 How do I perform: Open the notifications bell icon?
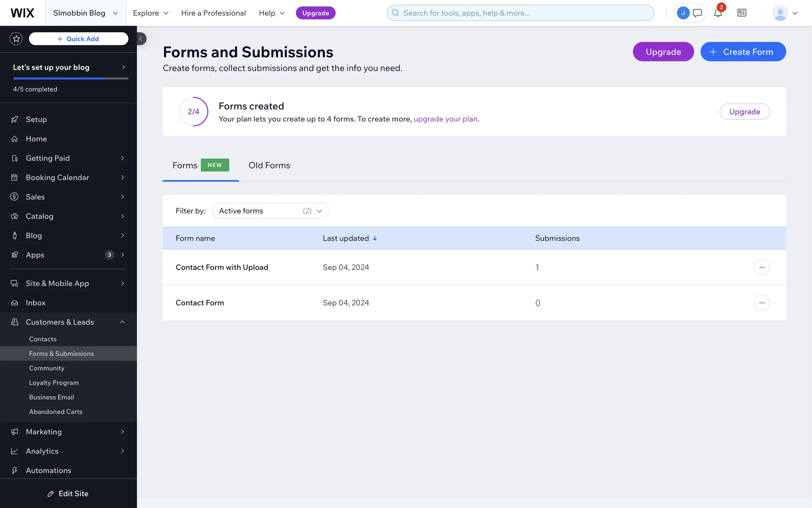[x=718, y=13]
